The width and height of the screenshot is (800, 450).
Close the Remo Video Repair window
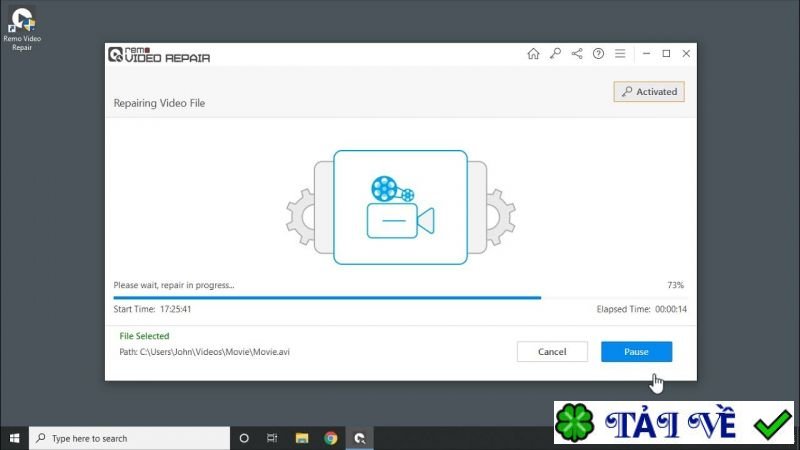coord(686,54)
